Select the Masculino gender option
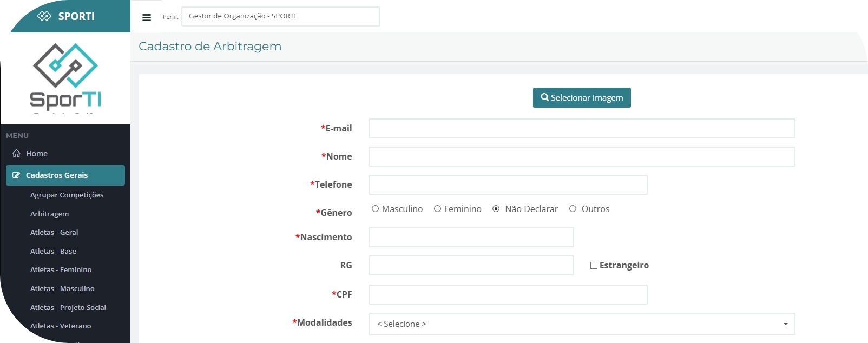This screenshot has width=868, height=343. [x=375, y=209]
